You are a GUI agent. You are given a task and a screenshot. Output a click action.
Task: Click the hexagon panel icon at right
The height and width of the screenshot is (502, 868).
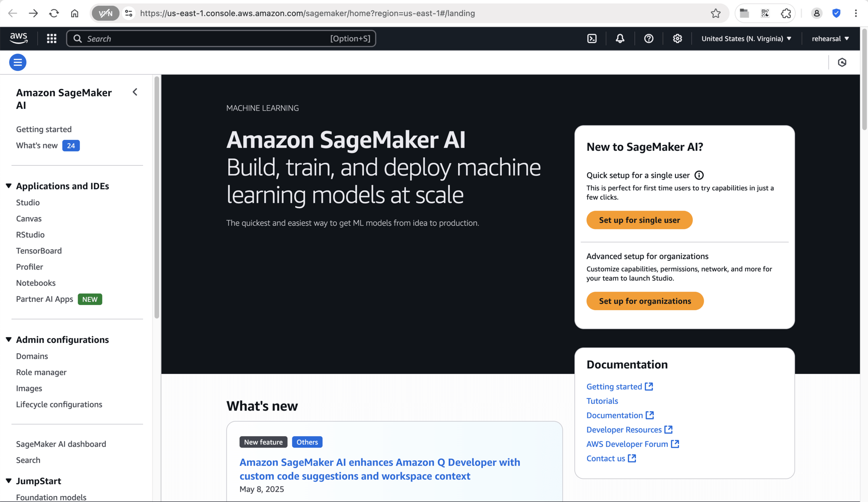tap(842, 62)
